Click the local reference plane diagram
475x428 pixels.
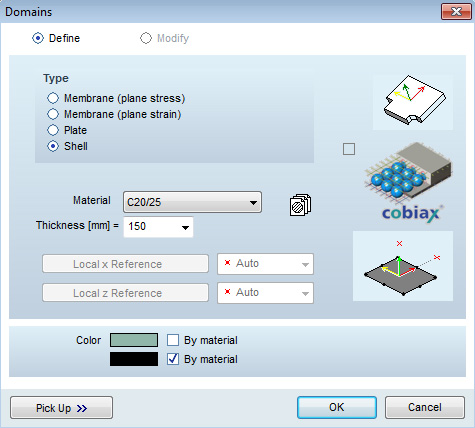coord(403,266)
